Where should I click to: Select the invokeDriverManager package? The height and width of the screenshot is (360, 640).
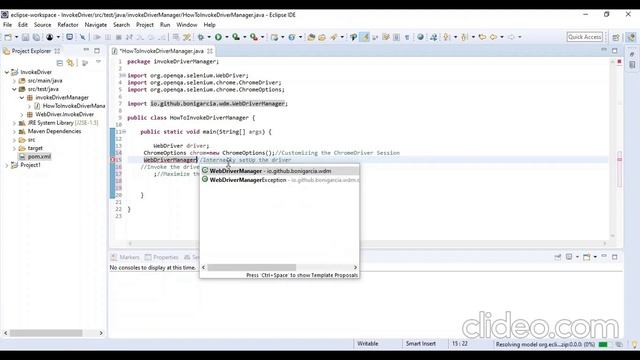coord(62,98)
